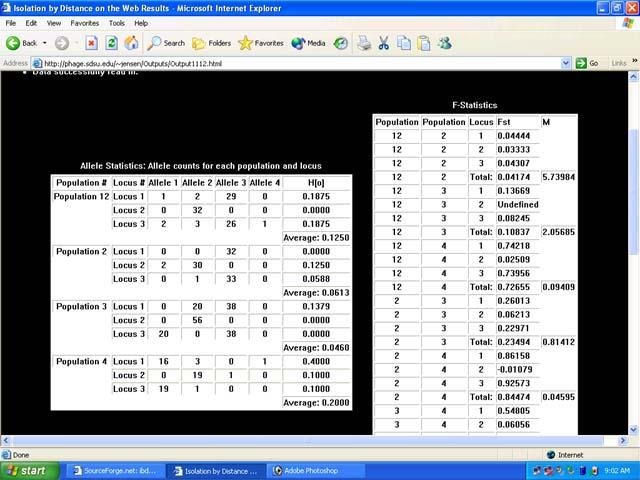Switch to Isolation by Distance taskbar window
640x480 pixels.
pos(216,471)
